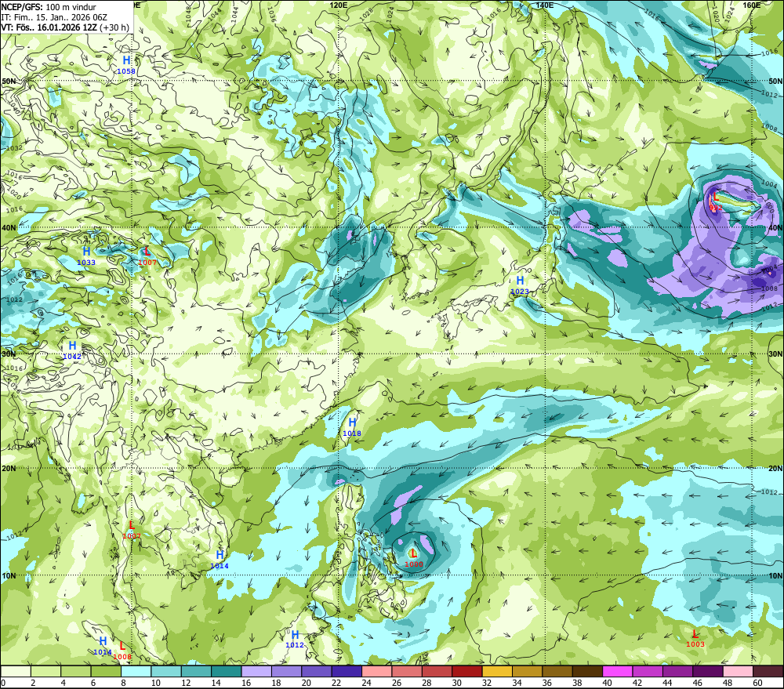Viewport: 784px width, 689px height.
Task: Click the dark red legend swatch between 30 and 32
Action: [467, 671]
